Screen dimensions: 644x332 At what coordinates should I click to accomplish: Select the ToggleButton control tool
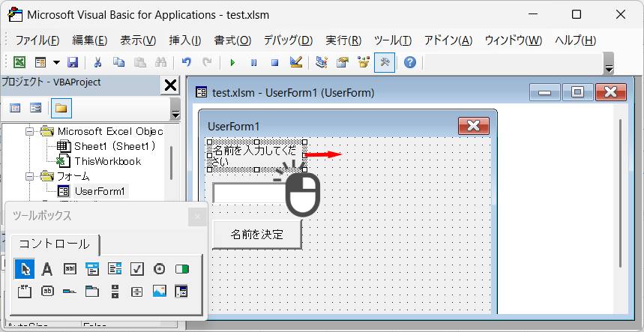pyautogui.click(x=181, y=269)
